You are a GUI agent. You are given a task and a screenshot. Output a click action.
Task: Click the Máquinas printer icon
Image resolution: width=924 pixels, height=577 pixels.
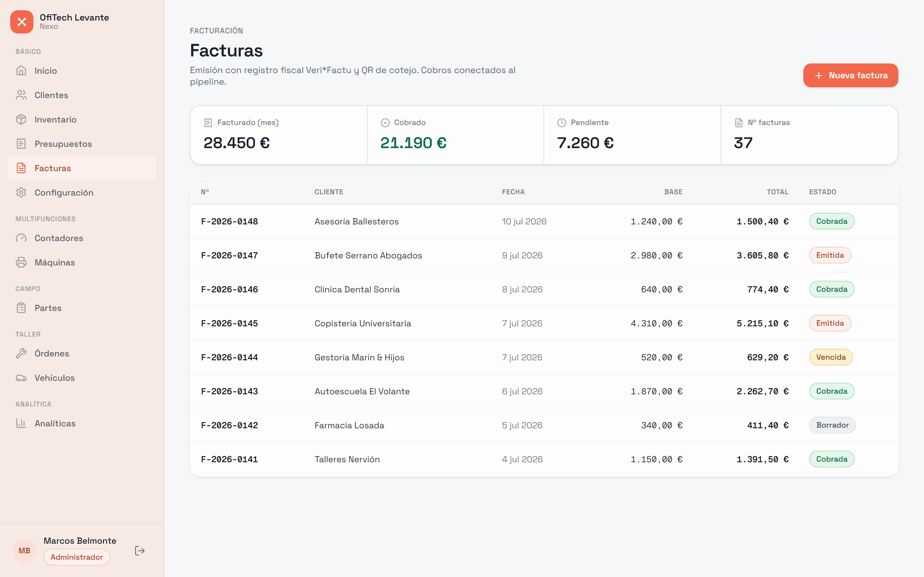[x=21, y=263]
